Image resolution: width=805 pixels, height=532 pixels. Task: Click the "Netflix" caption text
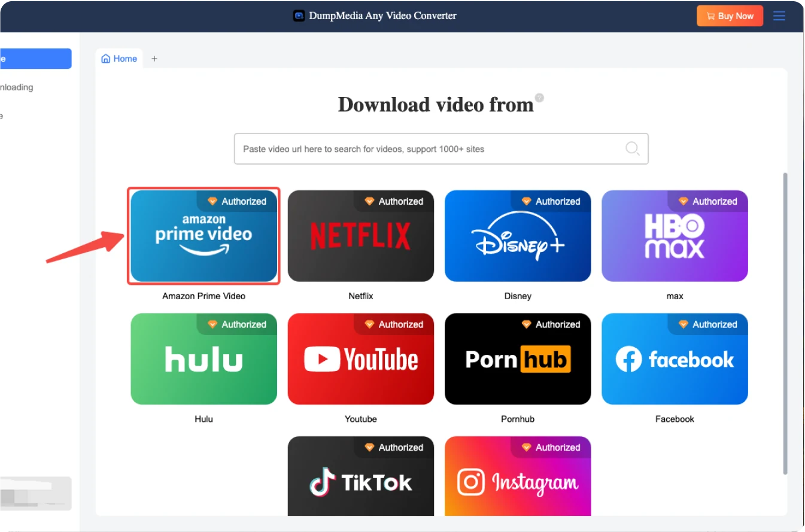pos(361,296)
